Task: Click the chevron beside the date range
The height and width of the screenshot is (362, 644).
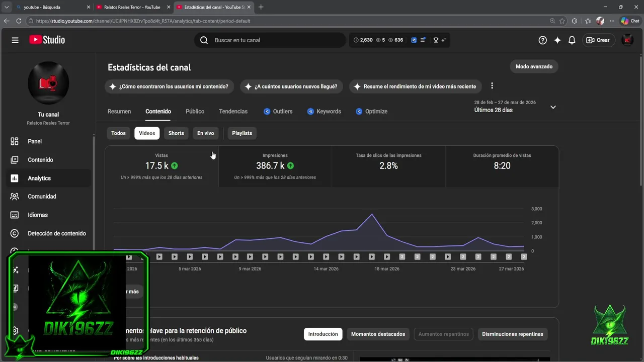Action: click(553, 107)
